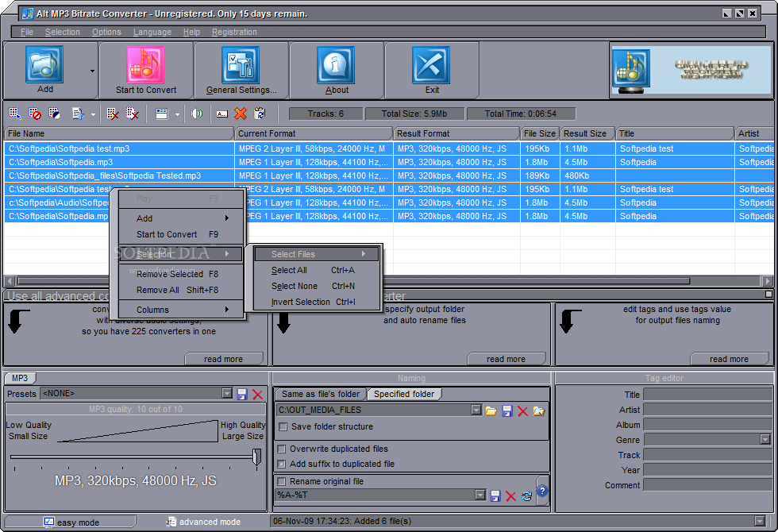Save the preset with the floppy icon beside Presets
The width and height of the screenshot is (778, 532).
pyautogui.click(x=242, y=394)
